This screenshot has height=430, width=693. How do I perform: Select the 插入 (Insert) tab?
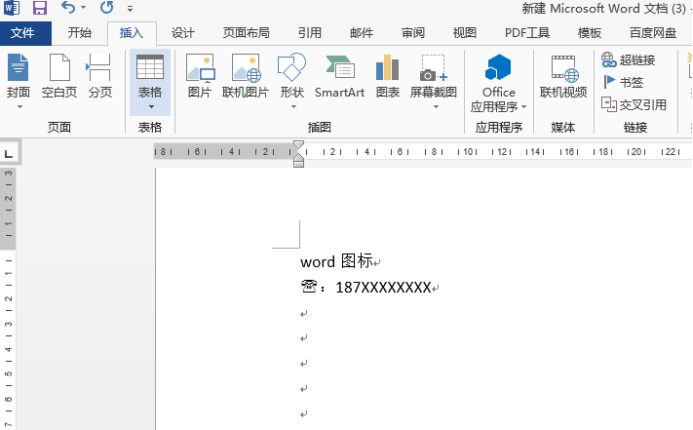pyautogui.click(x=131, y=33)
